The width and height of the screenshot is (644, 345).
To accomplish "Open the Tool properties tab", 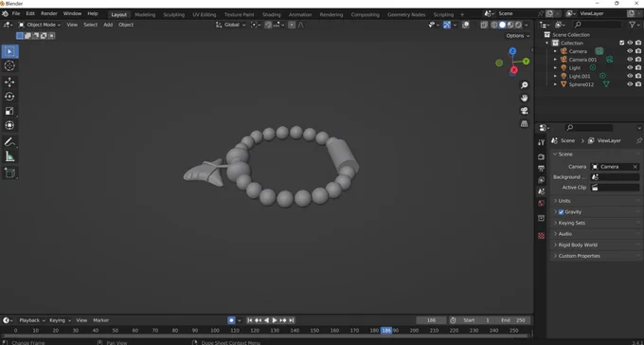I will tap(542, 142).
